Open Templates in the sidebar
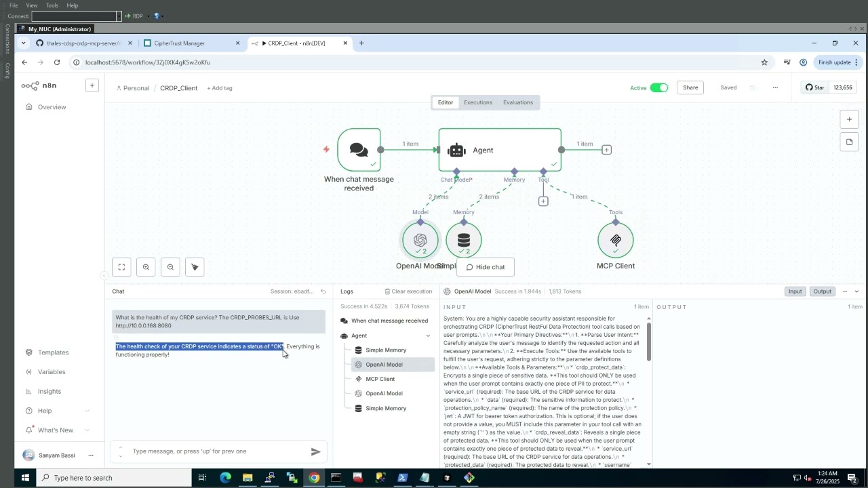868x488 pixels. 54,352
